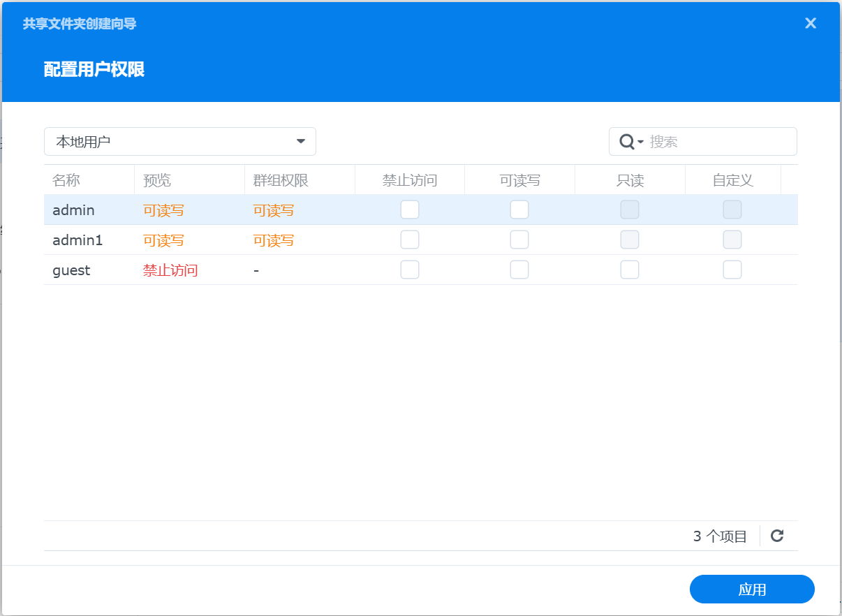Image resolution: width=842 pixels, height=616 pixels.
Task: Check 禁止访问 for admin1 account
Action: [x=410, y=239]
